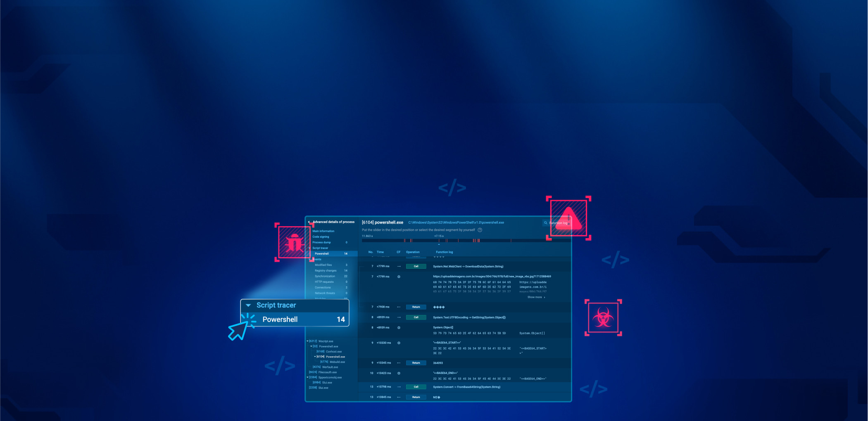Click the slider pointer triangle below +7.15 s
868x421 pixels.
[x=439, y=244]
